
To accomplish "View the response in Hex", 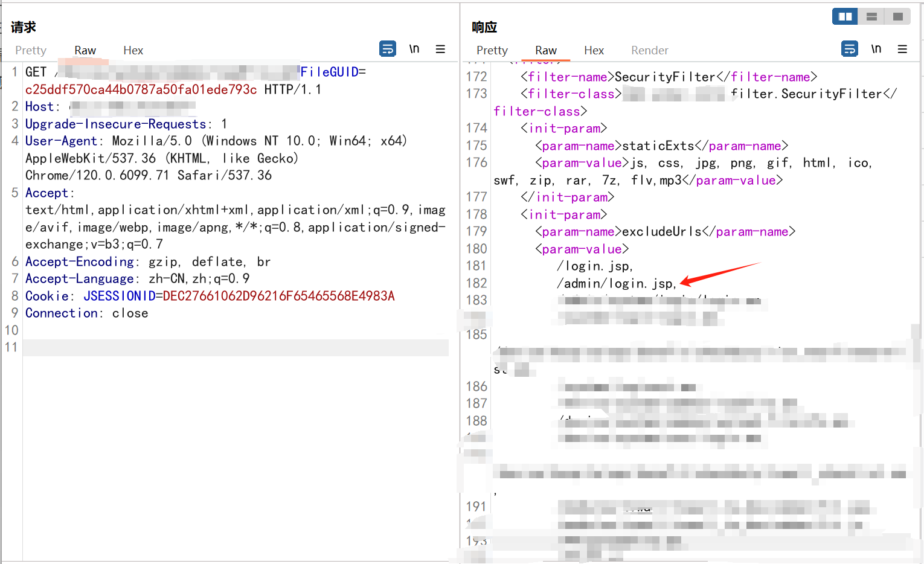I will click(594, 51).
